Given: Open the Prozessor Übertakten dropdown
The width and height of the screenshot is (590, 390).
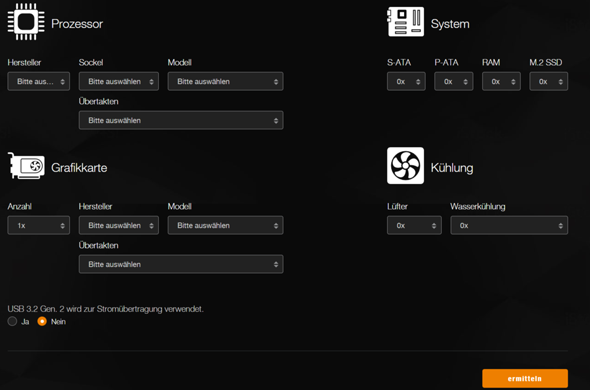Looking at the screenshot, I should [x=181, y=120].
